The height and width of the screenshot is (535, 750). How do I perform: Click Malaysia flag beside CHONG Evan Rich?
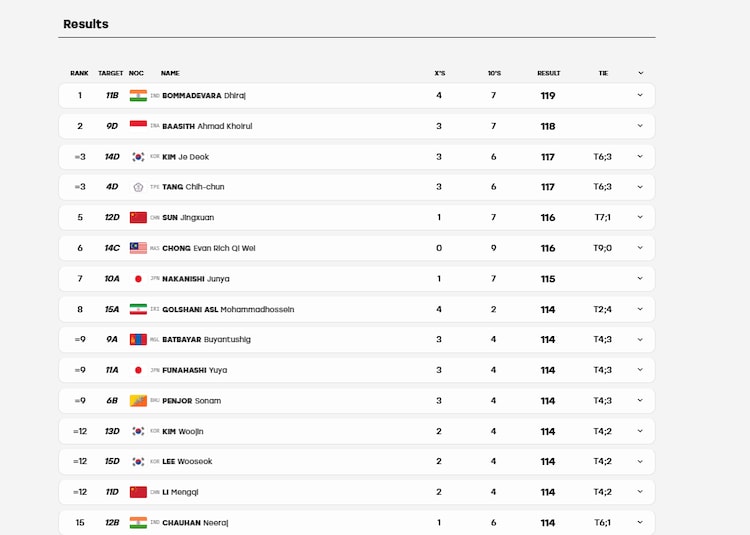tap(138, 248)
